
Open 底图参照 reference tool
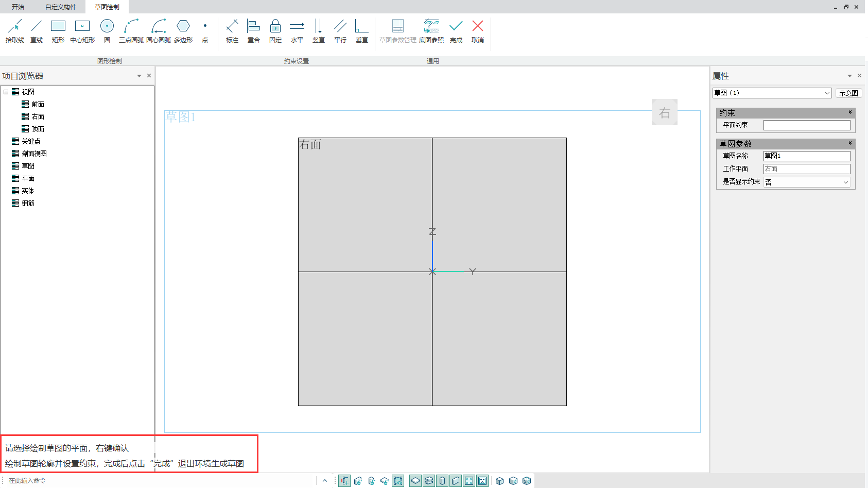431,31
